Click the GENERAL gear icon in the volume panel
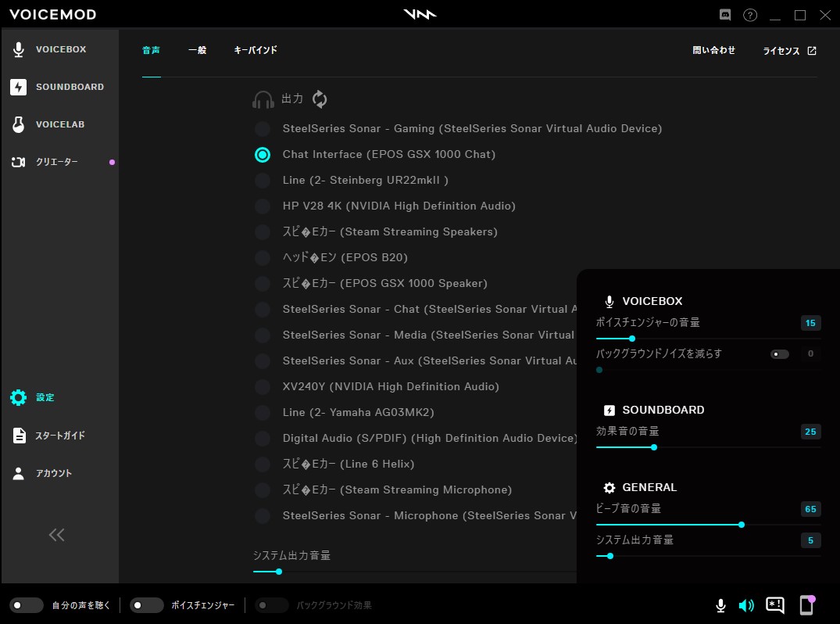This screenshot has height=624, width=840. [x=609, y=487]
